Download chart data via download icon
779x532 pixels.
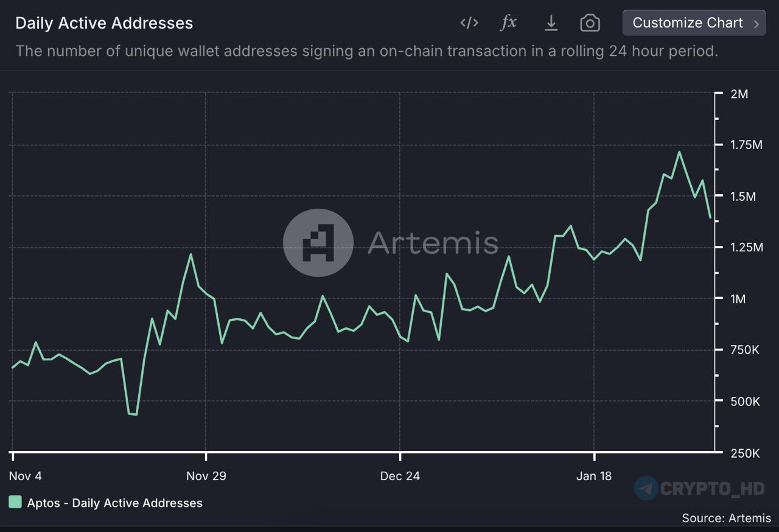click(x=551, y=23)
